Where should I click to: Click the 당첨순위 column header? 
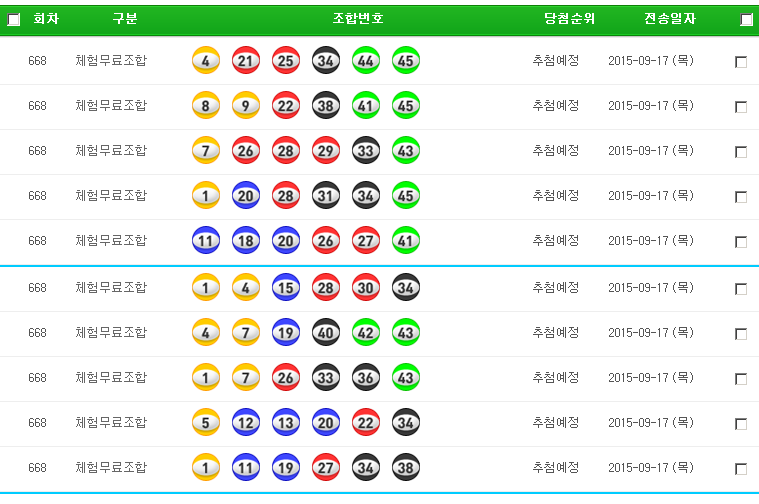click(569, 19)
